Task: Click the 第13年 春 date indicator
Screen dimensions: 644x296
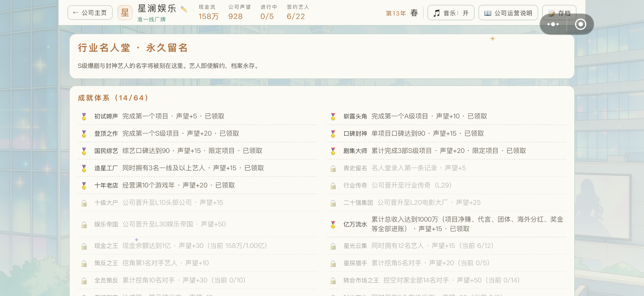Action: [x=402, y=13]
